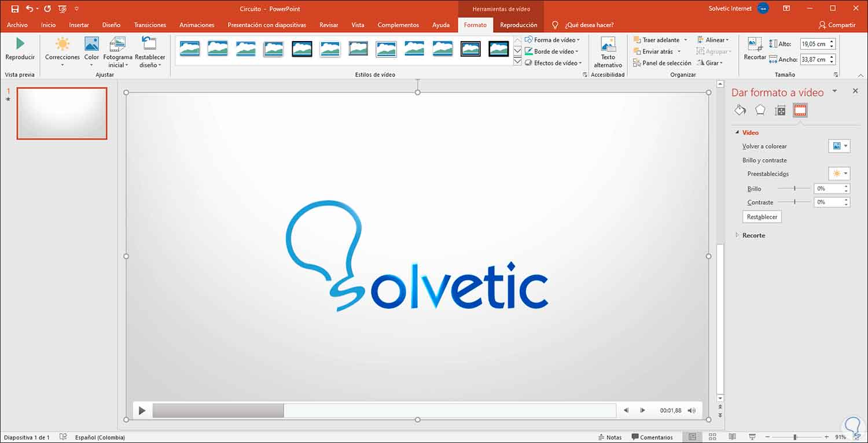Open the Preestablecidos brightness presets dropdown
Image resolution: width=868 pixels, height=443 pixels.
839,173
